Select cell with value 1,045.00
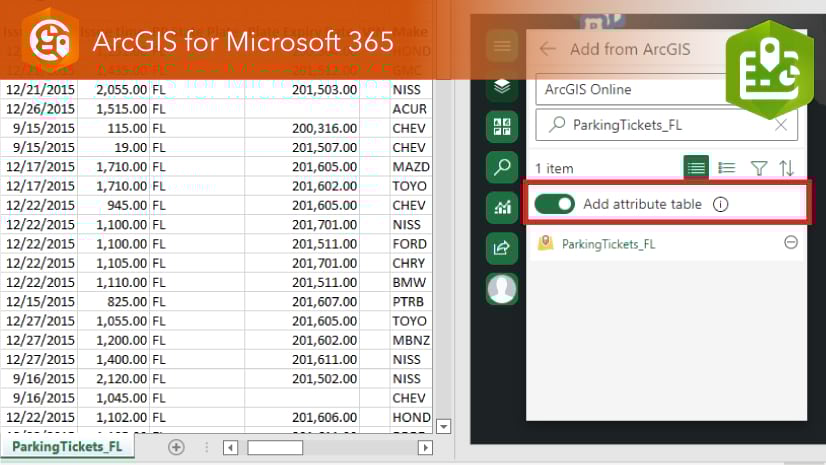Image resolution: width=826 pixels, height=465 pixels. [114, 398]
